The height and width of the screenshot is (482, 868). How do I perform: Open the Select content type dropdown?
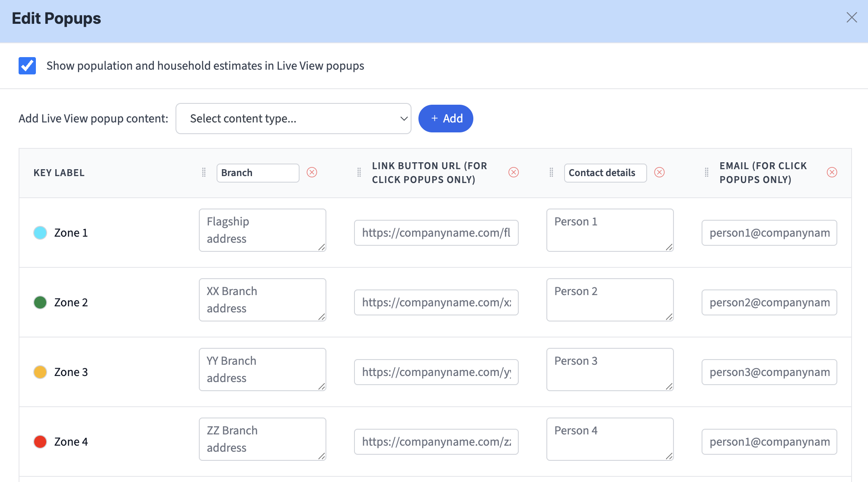[293, 119]
